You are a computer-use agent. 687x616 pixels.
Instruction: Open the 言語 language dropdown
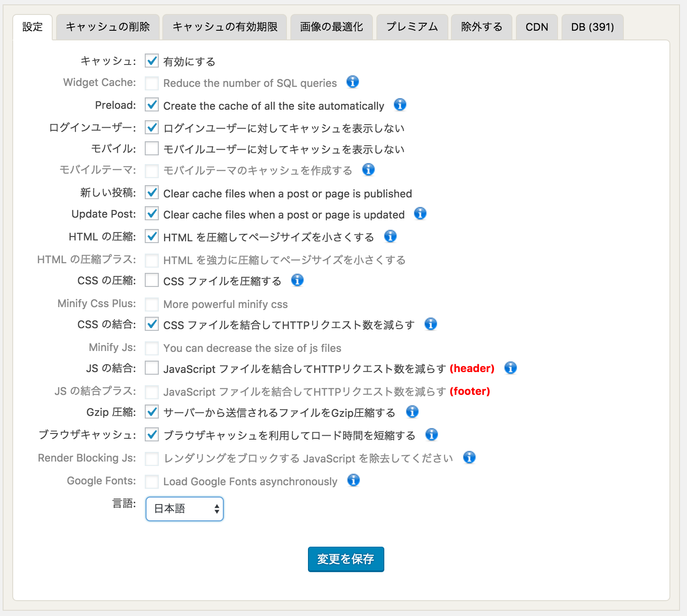(184, 509)
